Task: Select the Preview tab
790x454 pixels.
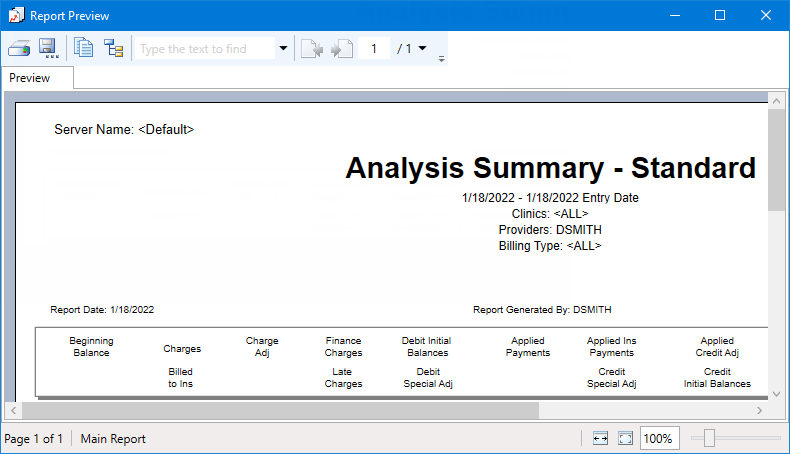Action: (30, 78)
